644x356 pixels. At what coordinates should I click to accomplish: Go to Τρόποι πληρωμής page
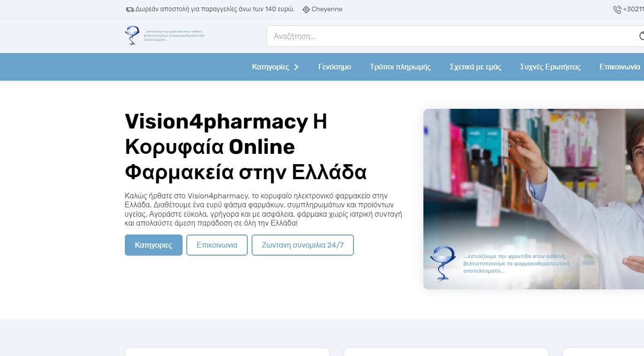pos(400,67)
